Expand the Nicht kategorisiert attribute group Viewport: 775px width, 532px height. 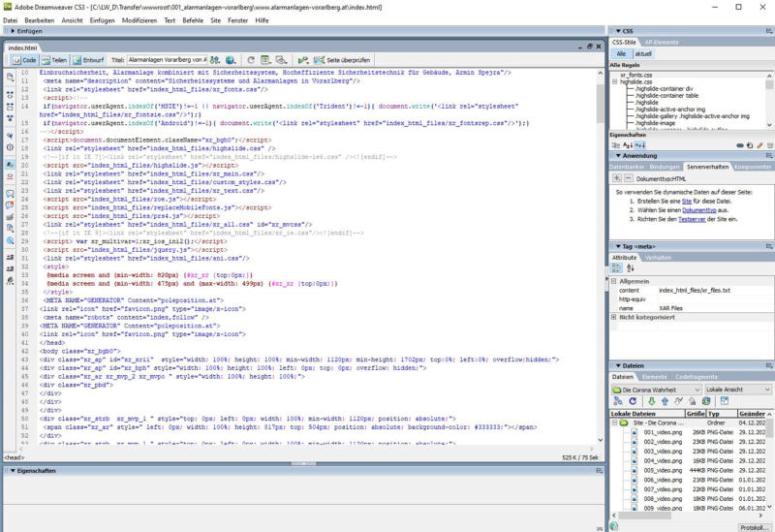click(614, 317)
